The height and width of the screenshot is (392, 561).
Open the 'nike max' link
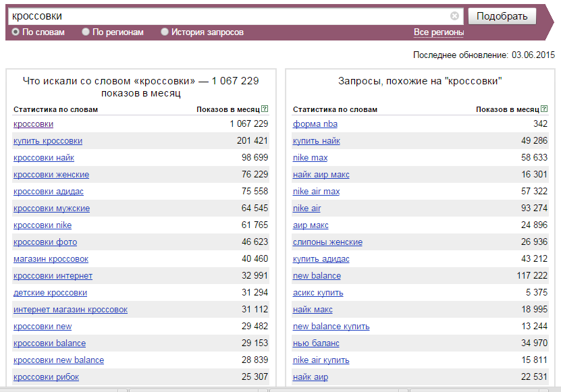point(310,158)
